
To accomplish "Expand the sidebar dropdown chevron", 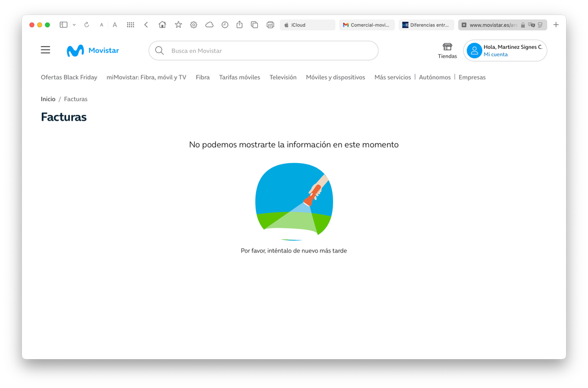I will coord(74,25).
